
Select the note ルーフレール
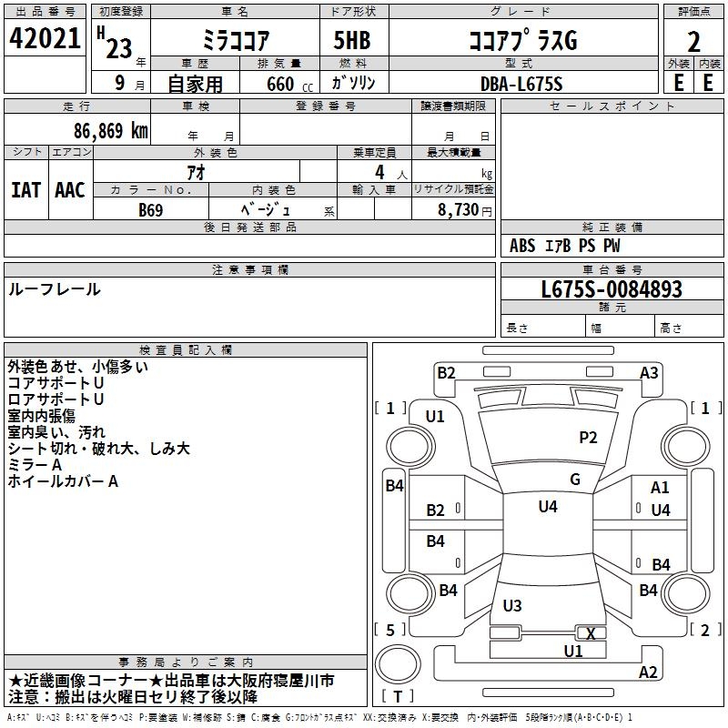55,289
